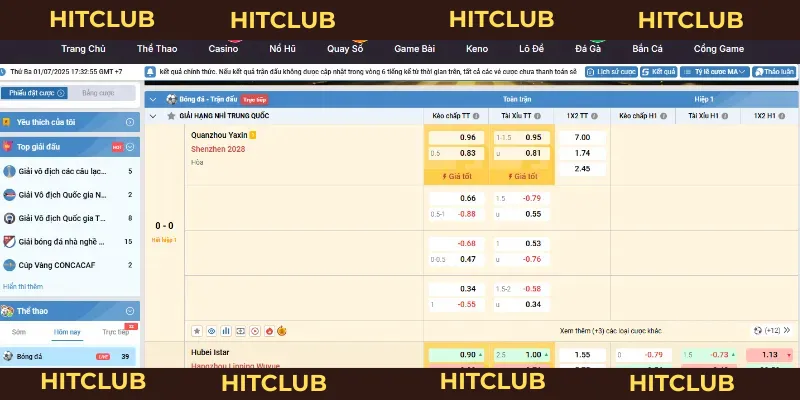Select under odds 0.81 in Tài Xỉu TT
Viewport: 800px width, 400px height.
coord(522,153)
